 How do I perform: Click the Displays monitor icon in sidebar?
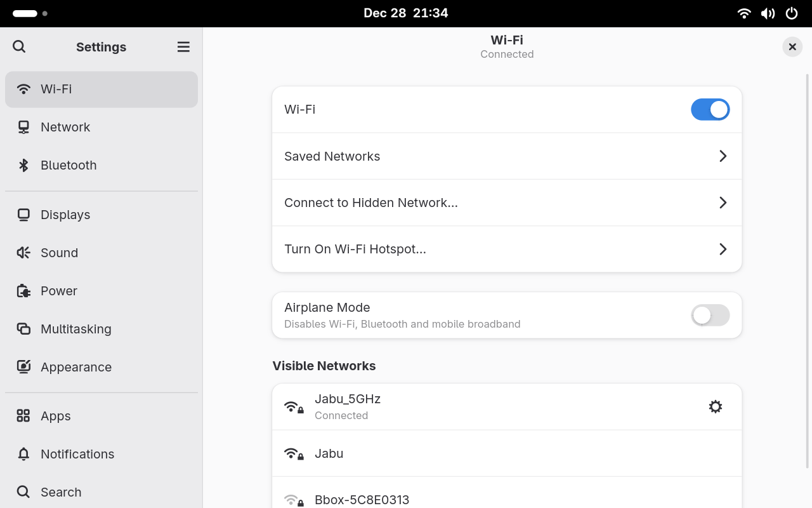23,215
